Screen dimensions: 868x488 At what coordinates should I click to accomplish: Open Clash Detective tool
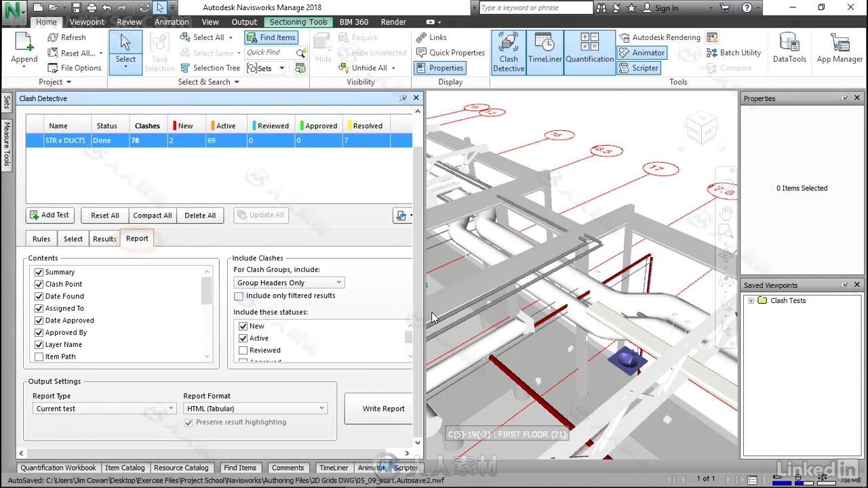tap(509, 52)
